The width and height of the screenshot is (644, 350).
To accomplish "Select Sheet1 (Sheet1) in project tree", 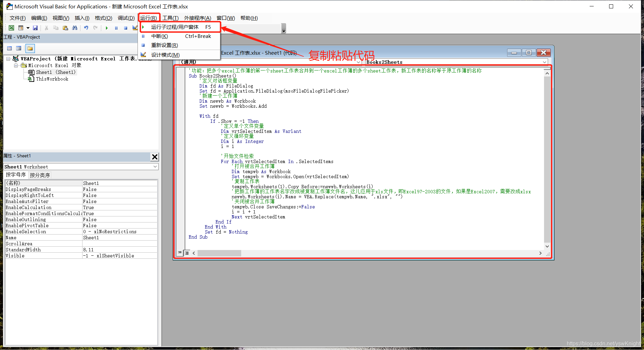I will tap(56, 72).
